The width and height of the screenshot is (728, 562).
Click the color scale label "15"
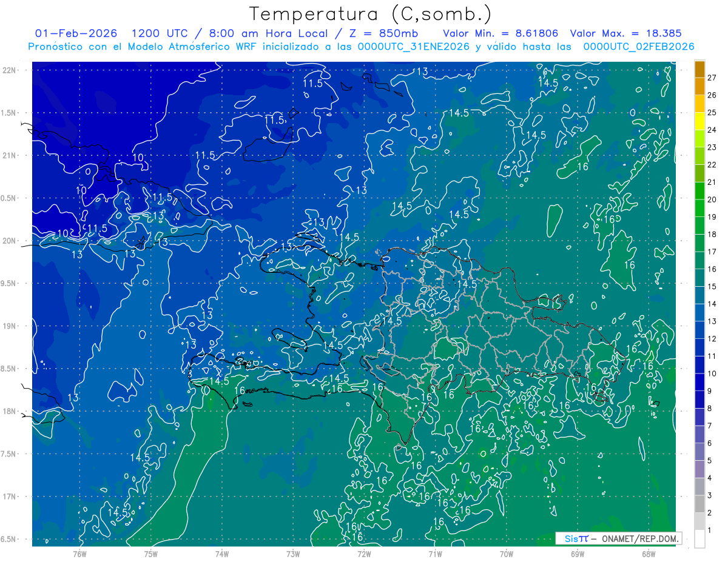point(712,286)
